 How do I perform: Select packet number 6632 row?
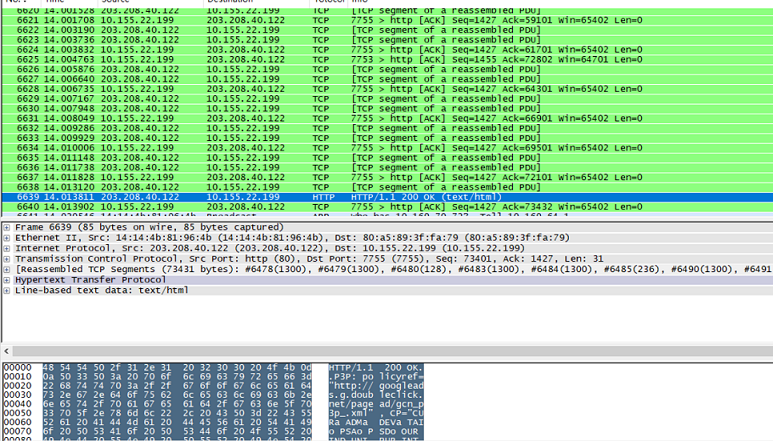(387, 128)
